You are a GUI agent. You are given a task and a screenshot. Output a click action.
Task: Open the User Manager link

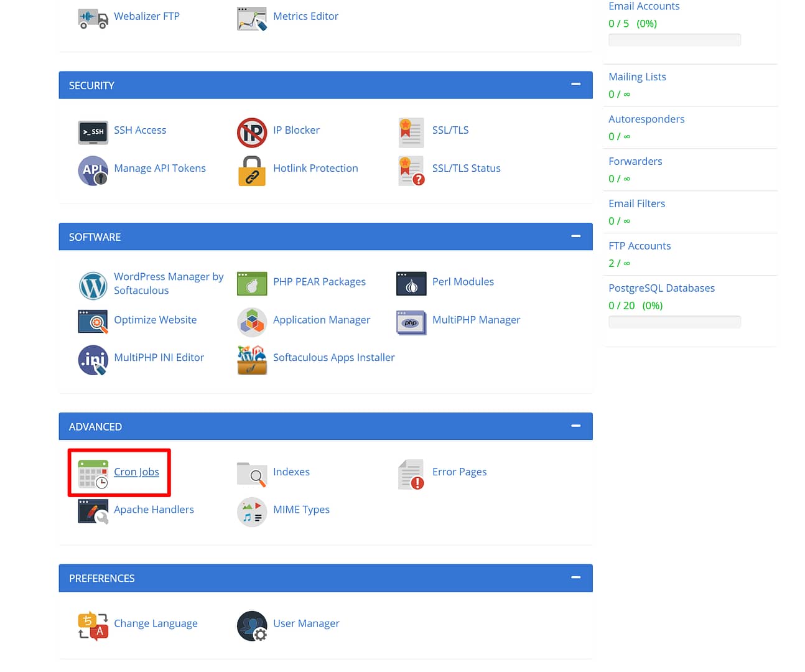(x=306, y=623)
